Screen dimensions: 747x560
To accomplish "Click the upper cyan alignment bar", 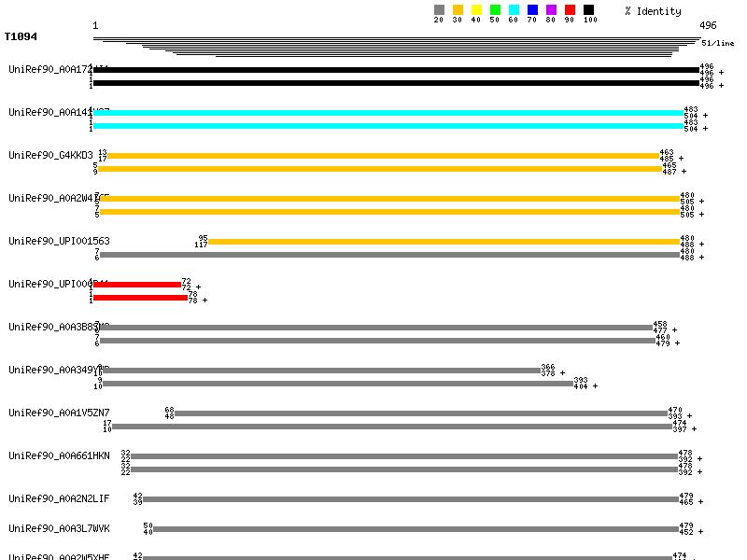I will pos(388,113).
